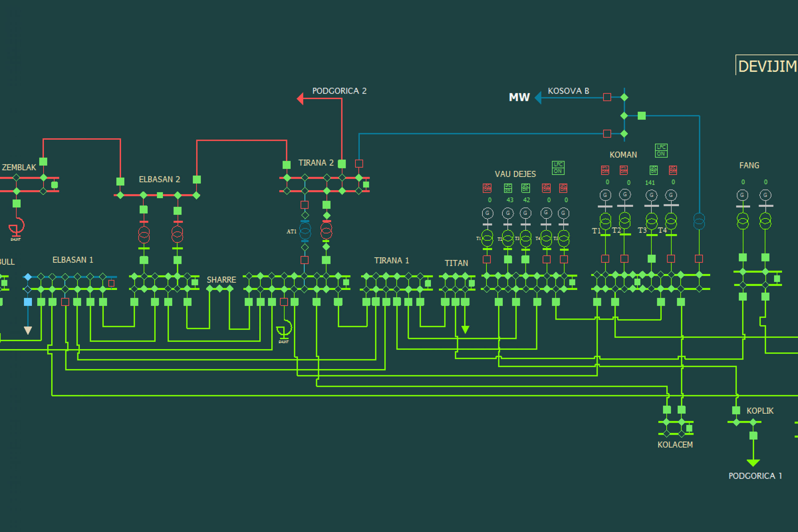
Task: Click shunt symbol below Tirana 1 busbar
Action: pos(284,330)
